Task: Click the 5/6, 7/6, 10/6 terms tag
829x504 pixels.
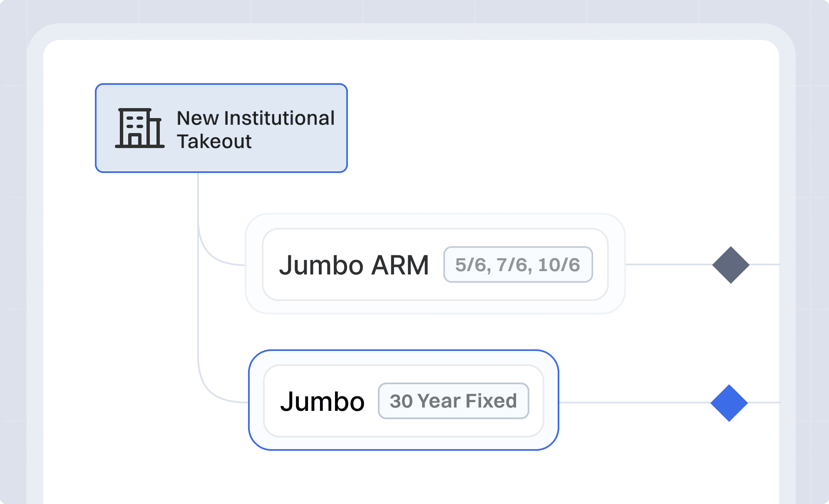Action: click(518, 264)
